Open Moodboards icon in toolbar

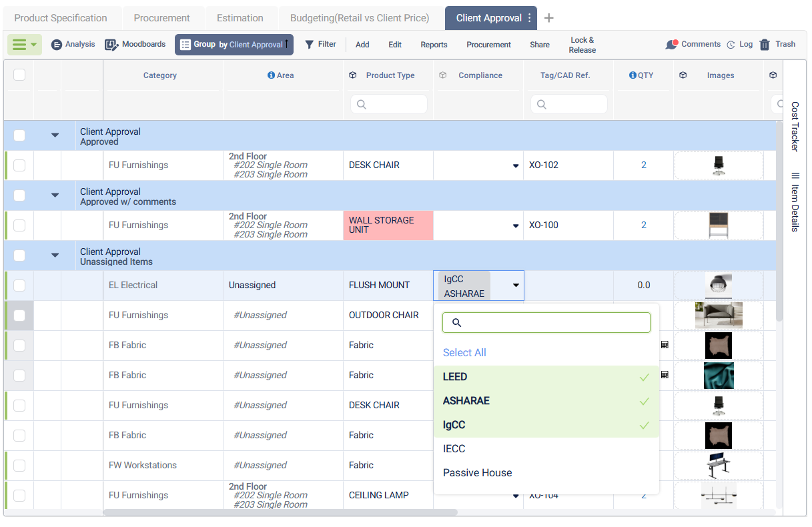(111, 45)
